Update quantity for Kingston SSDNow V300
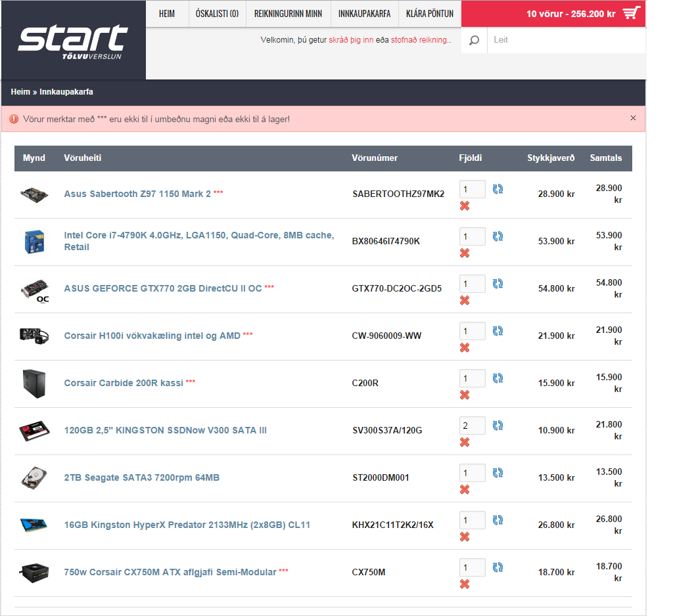 (x=498, y=426)
